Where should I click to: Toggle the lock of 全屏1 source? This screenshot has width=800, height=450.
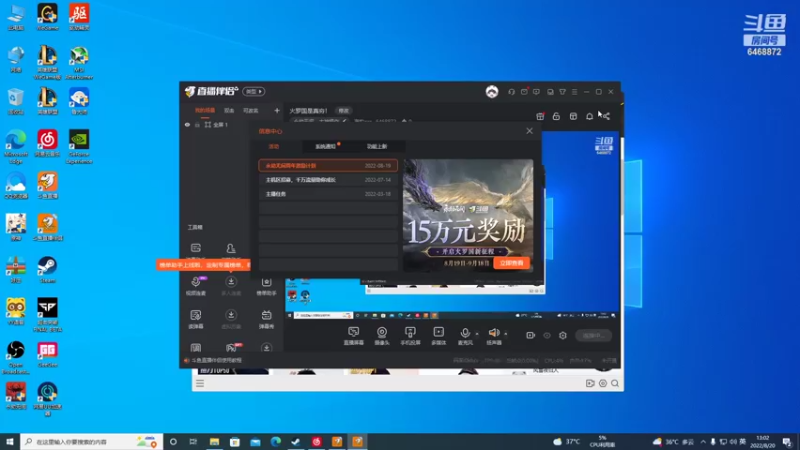(x=197, y=124)
